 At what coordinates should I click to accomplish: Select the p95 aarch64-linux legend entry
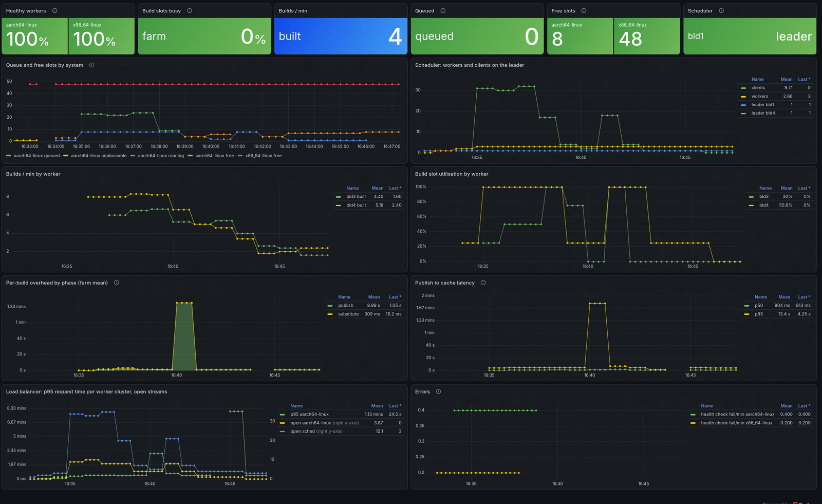tap(309, 415)
